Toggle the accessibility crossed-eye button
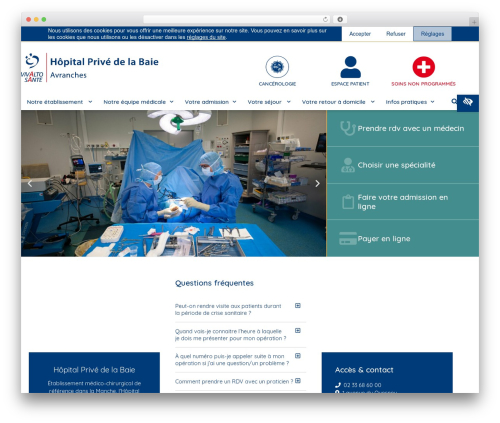 468,102
